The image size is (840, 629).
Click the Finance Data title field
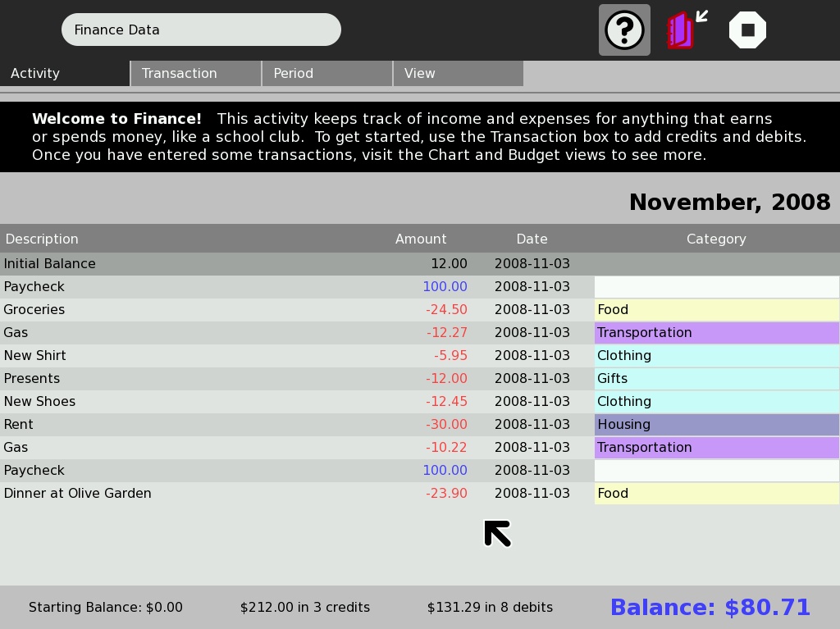pyautogui.click(x=201, y=30)
